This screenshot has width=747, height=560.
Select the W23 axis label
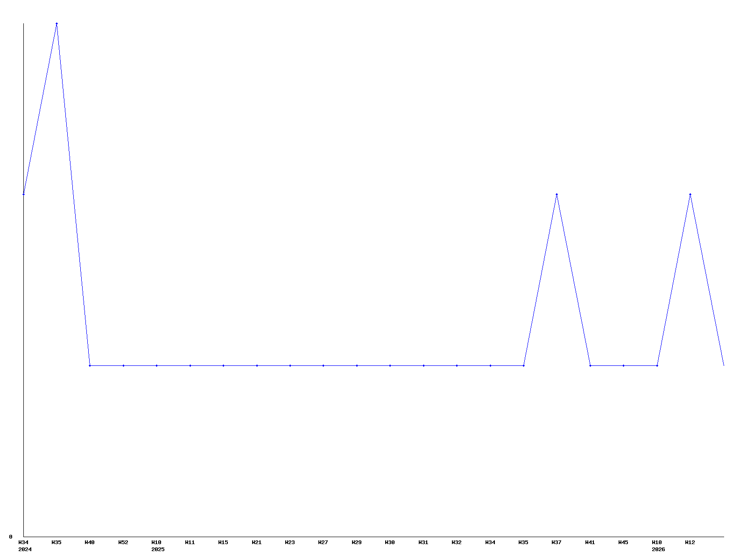point(290,542)
